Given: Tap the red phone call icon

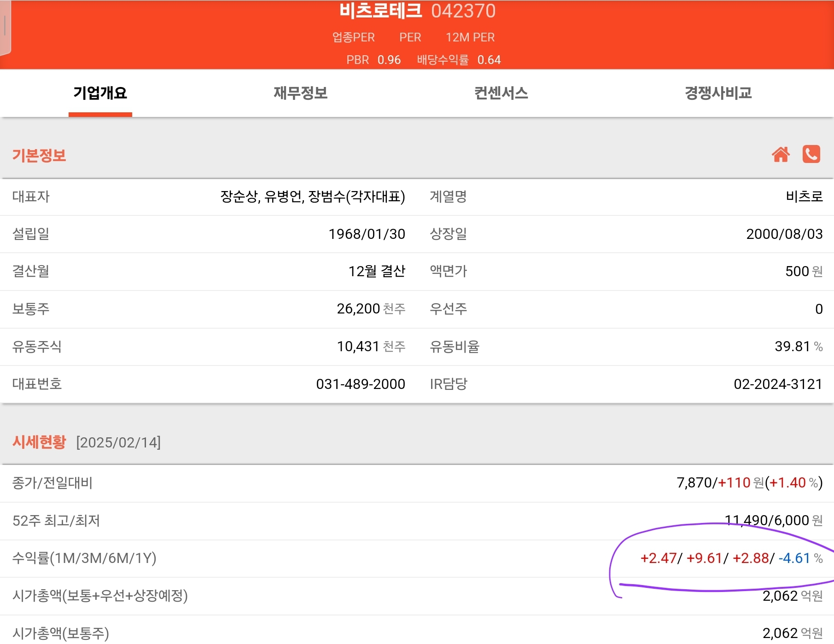Looking at the screenshot, I should (x=811, y=154).
